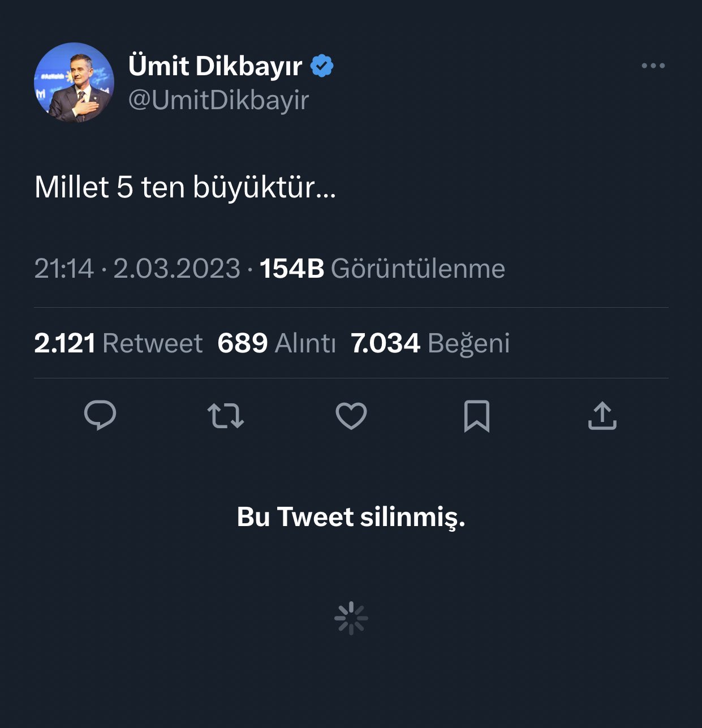The image size is (702, 728).
Task: View the 7.034 Beğeni likes list
Action: coord(430,343)
